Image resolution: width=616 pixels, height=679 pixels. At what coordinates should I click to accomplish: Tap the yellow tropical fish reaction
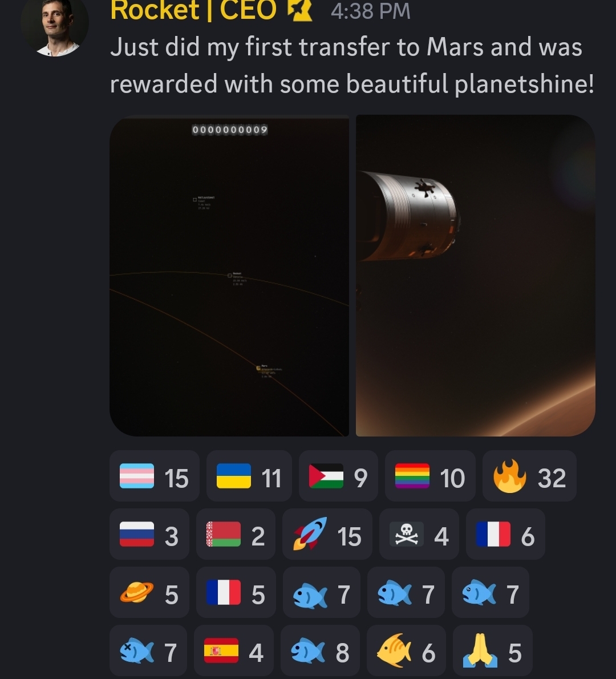click(406, 650)
